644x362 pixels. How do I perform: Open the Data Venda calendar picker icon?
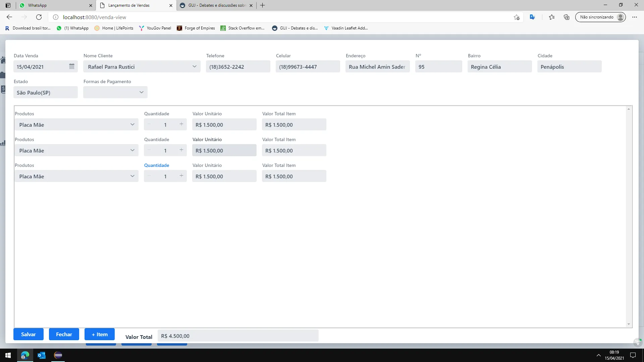tap(71, 66)
